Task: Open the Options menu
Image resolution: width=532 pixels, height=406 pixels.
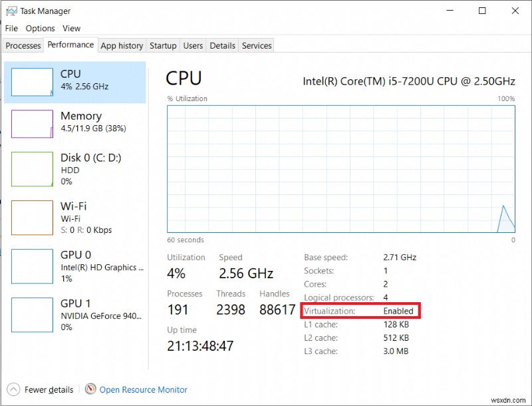Action: coord(40,28)
